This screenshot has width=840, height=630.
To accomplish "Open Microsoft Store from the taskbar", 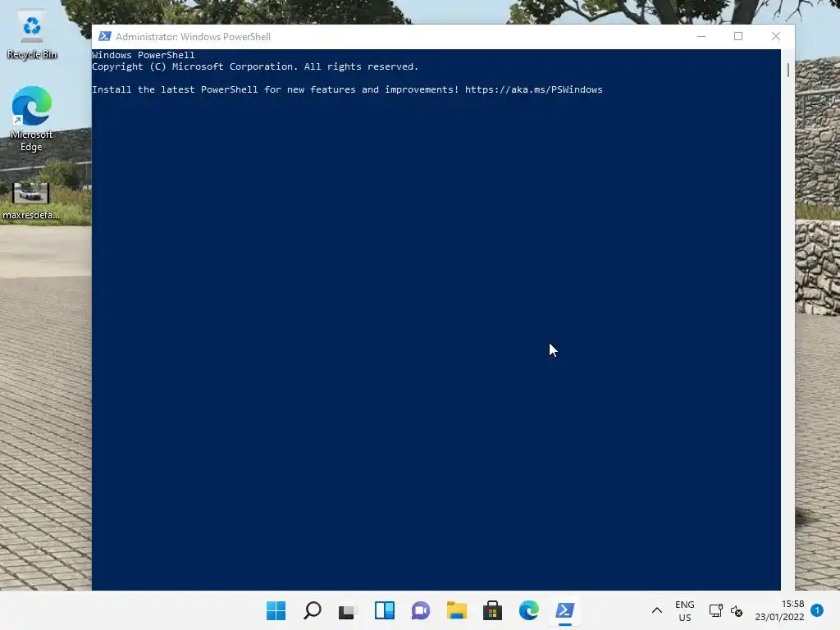I will (492, 610).
